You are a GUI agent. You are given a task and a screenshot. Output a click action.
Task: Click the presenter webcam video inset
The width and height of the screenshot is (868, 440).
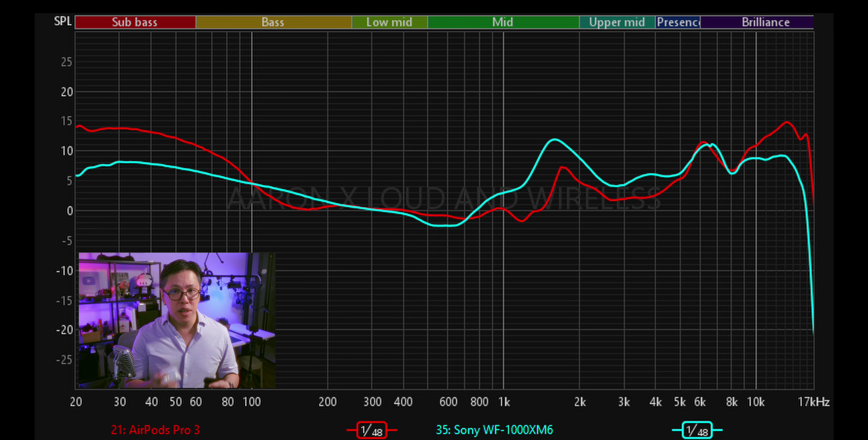point(177,320)
